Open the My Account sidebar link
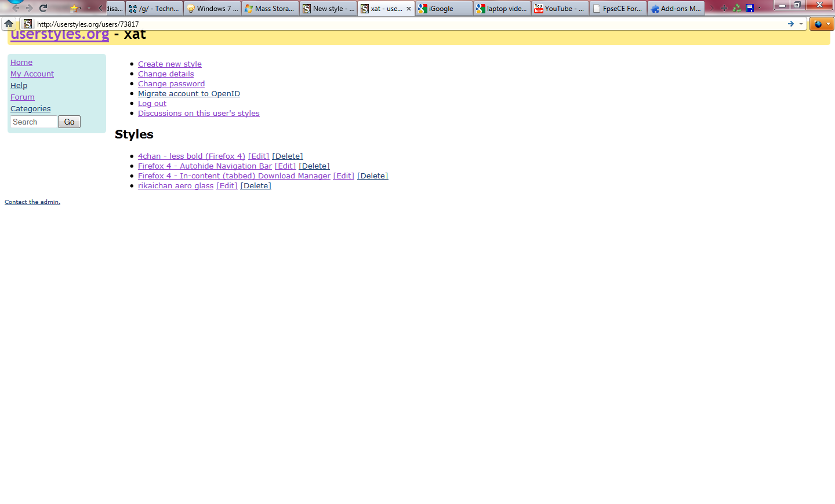This screenshot has height=504, width=835. coord(32,74)
